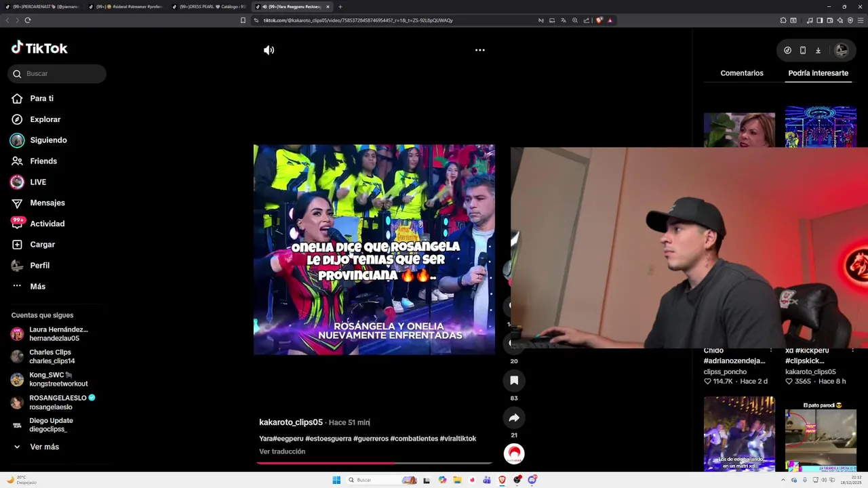Open kakaroto_clips05 author profile
Image resolution: width=868 pixels, height=488 pixels.
click(x=291, y=422)
